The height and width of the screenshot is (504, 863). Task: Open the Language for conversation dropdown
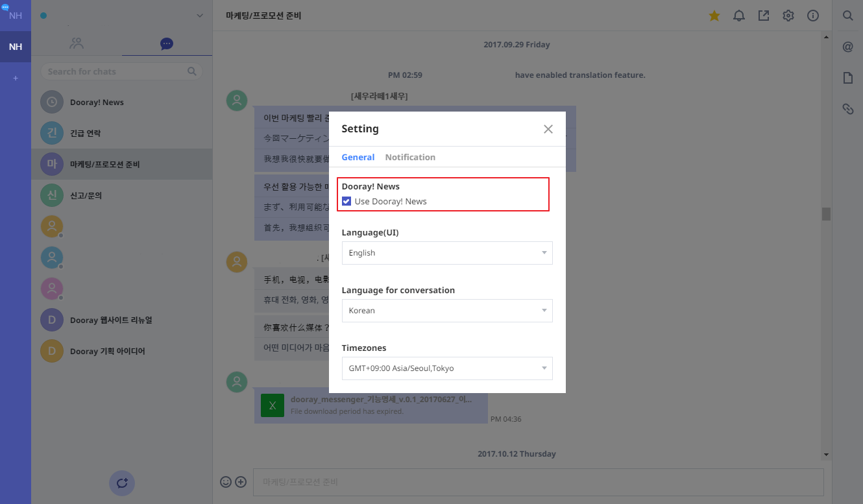pos(447,311)
